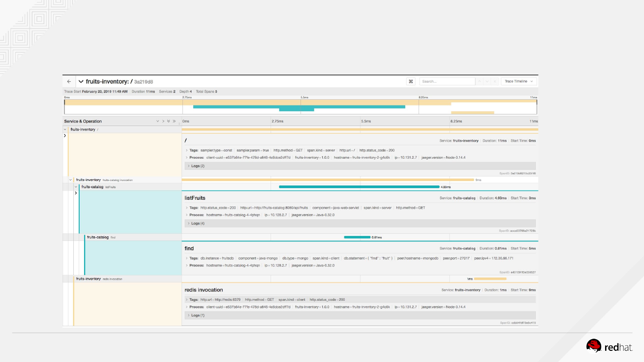Click the redis invocation 1ms span bar
The image size is (644, 362).
click(x=490, y=279)
